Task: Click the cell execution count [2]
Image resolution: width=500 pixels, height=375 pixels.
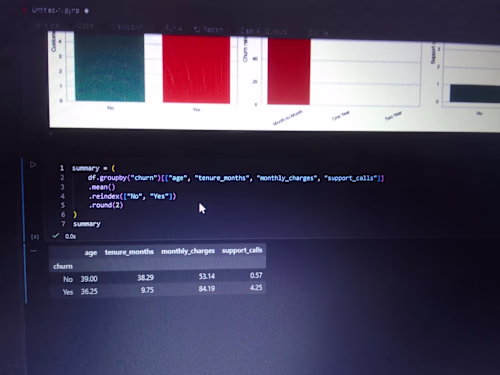Action: coord(35,237)
